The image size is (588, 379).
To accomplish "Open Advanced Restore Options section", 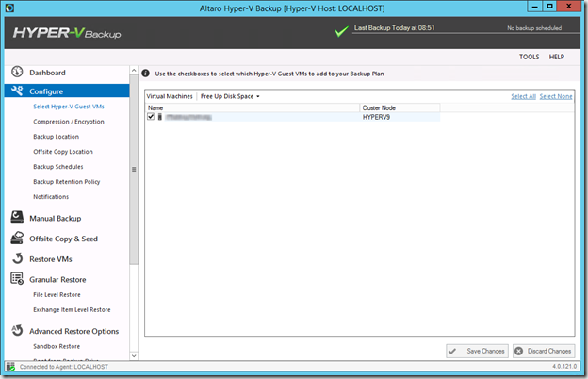I will (x=73, y=331).
